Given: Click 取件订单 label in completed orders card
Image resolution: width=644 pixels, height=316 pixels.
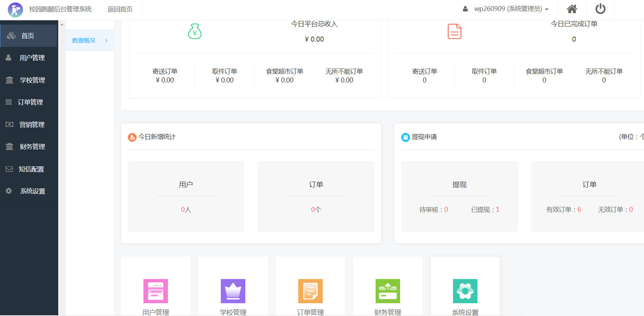Looking at the screenshot, I should point(484,71).
